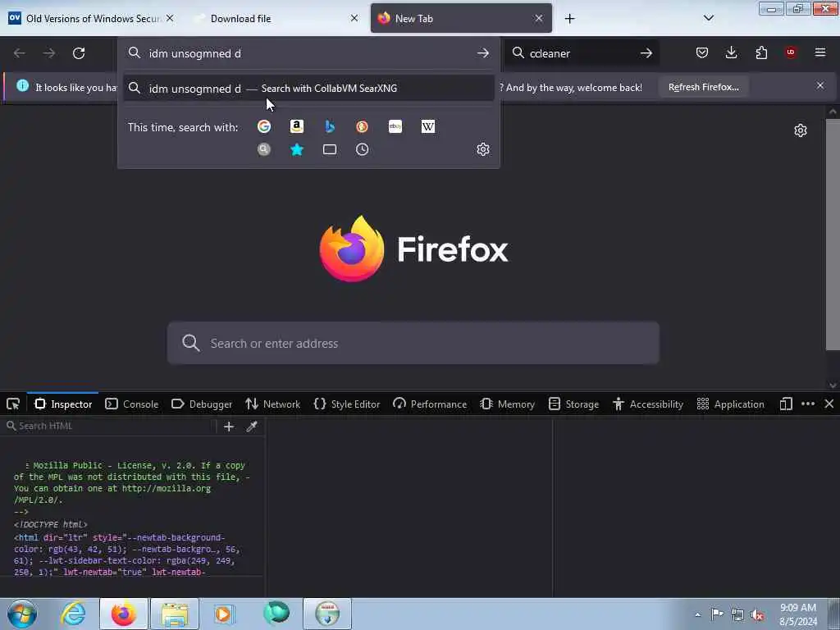The height and width of the screenshot is (630, 840).
Task: Close the Download file tab
Action: click(354, 18)
